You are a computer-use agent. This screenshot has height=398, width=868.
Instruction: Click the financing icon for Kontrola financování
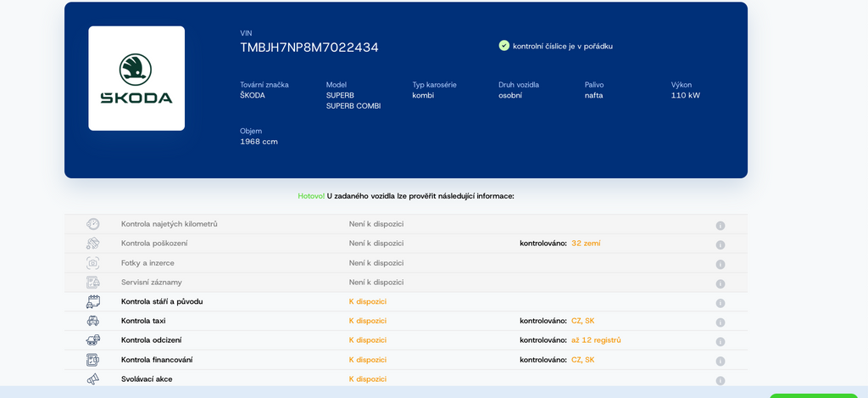click(93, 360)
